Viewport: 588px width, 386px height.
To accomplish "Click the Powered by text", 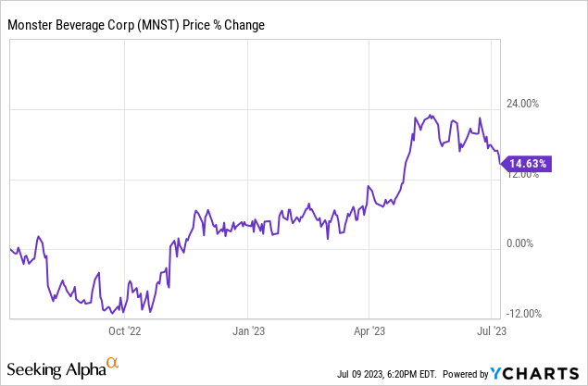I will point(464,374).
